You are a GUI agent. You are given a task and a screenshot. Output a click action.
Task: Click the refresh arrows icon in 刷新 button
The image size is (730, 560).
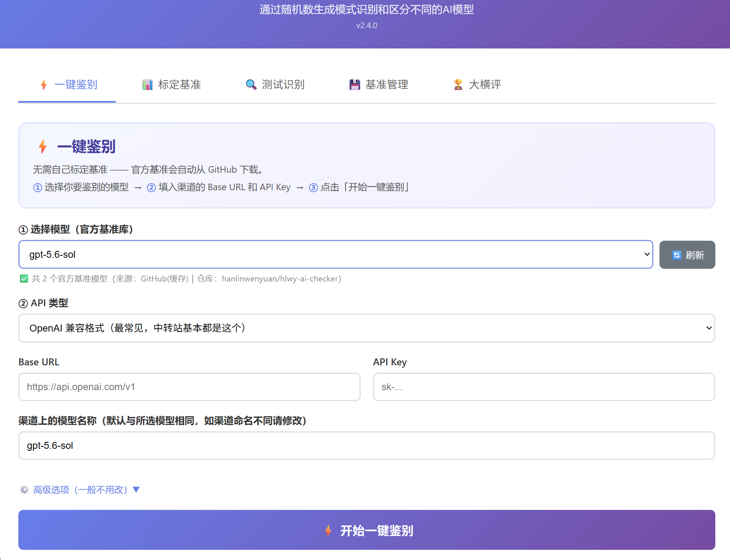[677, 255]
